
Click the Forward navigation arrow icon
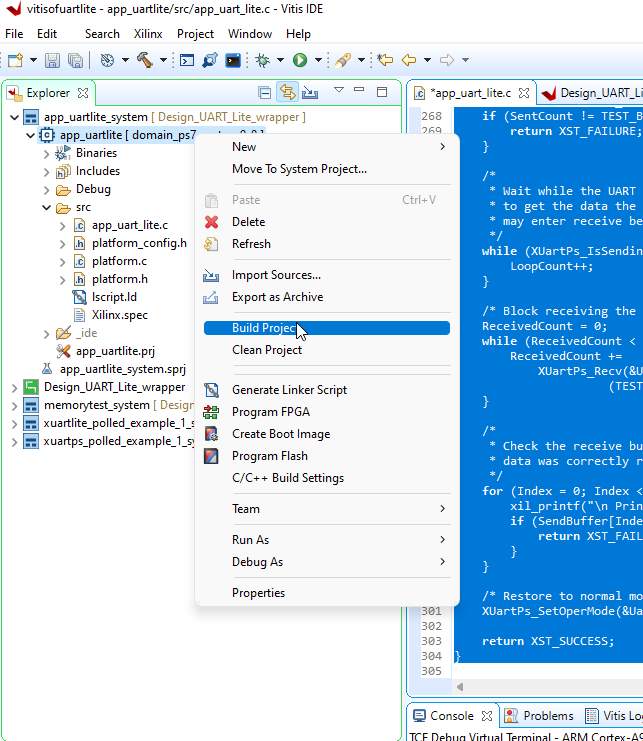pos(446,60)
